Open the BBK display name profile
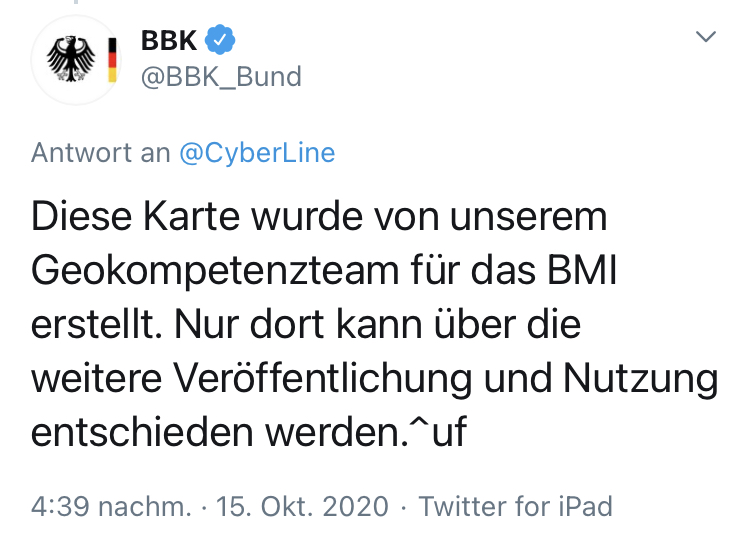The image size is (750, 552). [169, 41]
